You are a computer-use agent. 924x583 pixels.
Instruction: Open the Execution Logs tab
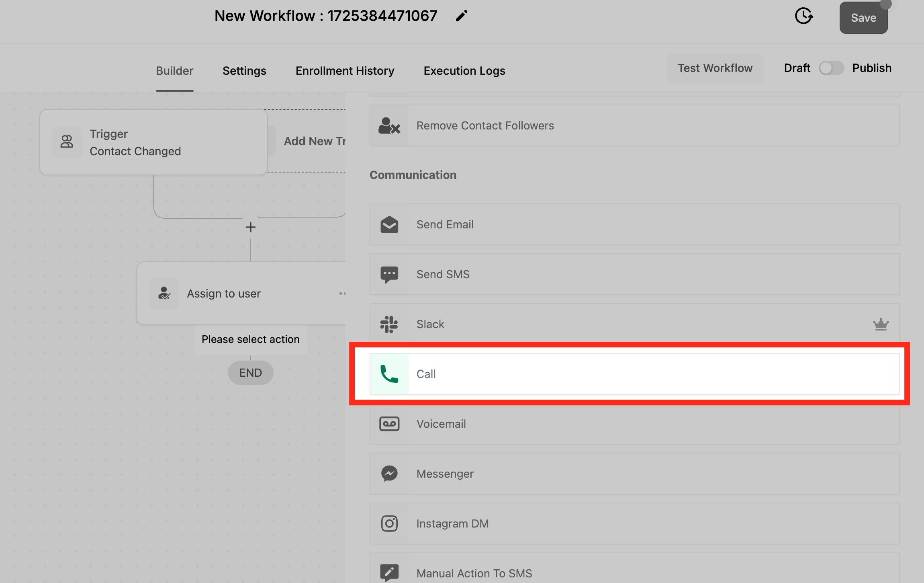(x=464, y=71)
